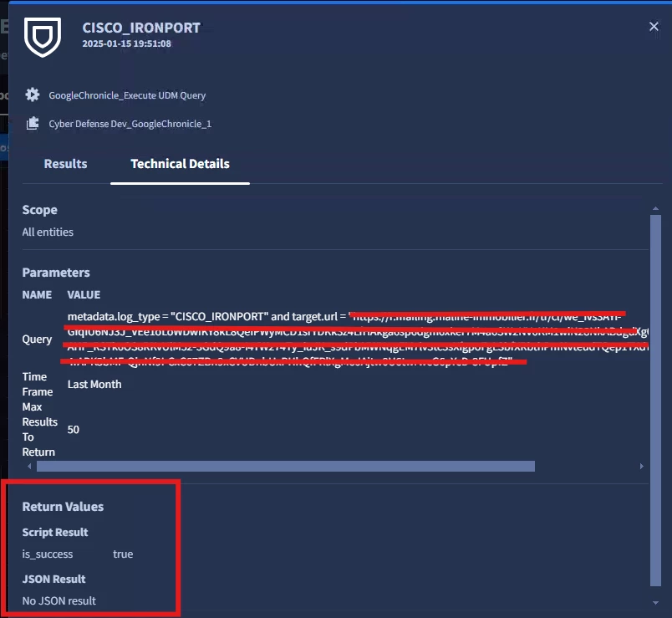Click the left arrow of horizontal scrollbar
Screen dimensions: 672x618
click(29, 466)
